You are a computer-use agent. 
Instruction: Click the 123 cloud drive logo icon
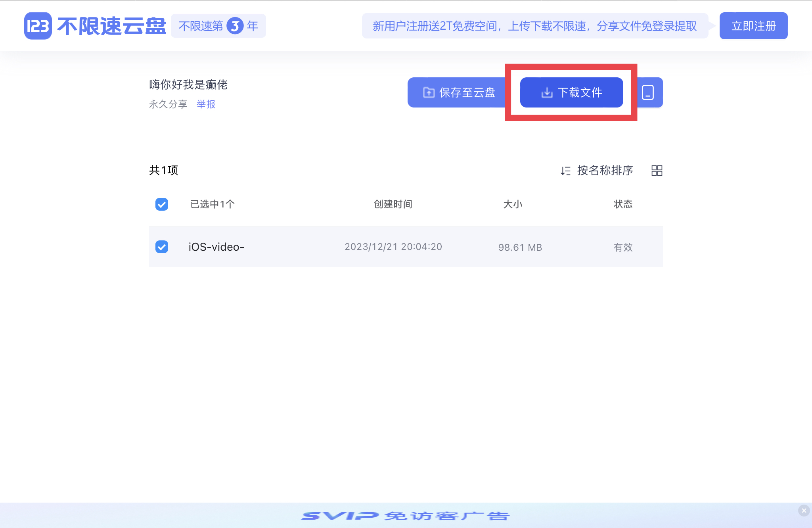(x=38, y=26)
